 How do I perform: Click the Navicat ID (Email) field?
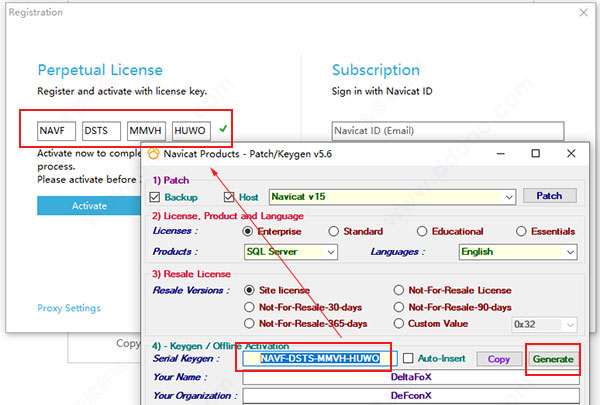(448, 131)
